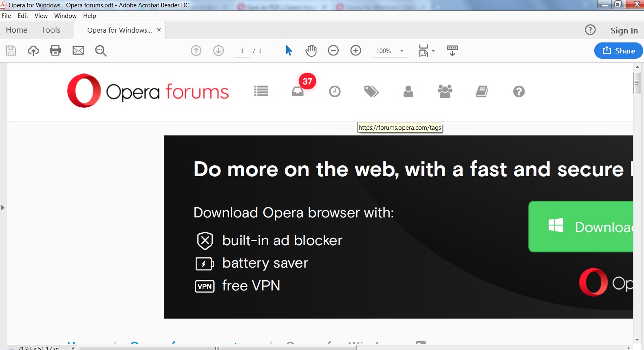Open the read mode keyboard-arrow icon
This screenshot has height=350, width=644.
[452, 51]
